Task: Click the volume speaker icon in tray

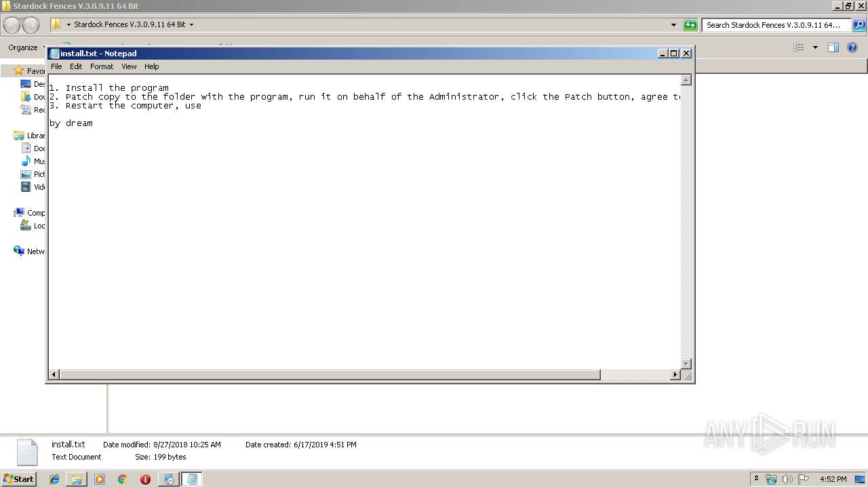Action: point(787,479)
